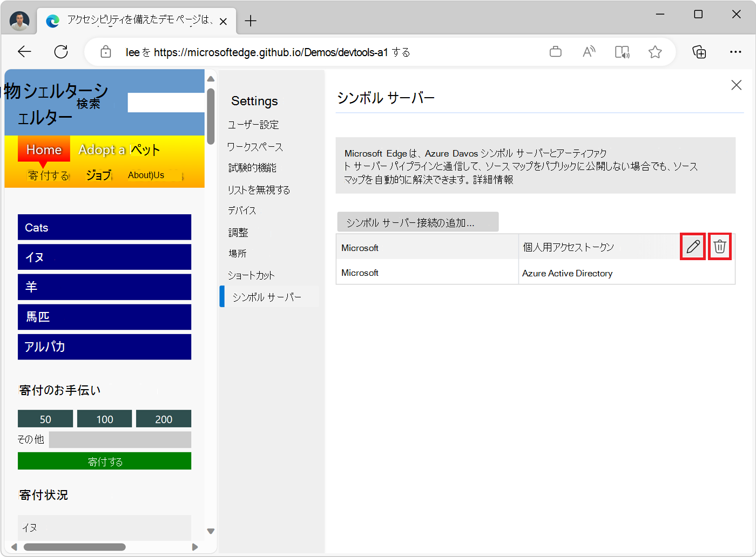Navigate back to the previous page

[24, 51]
